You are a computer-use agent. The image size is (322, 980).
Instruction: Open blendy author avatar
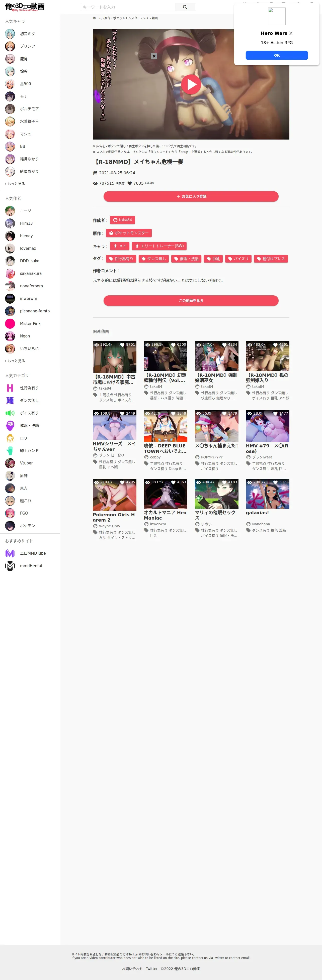(x=10, y=236)
